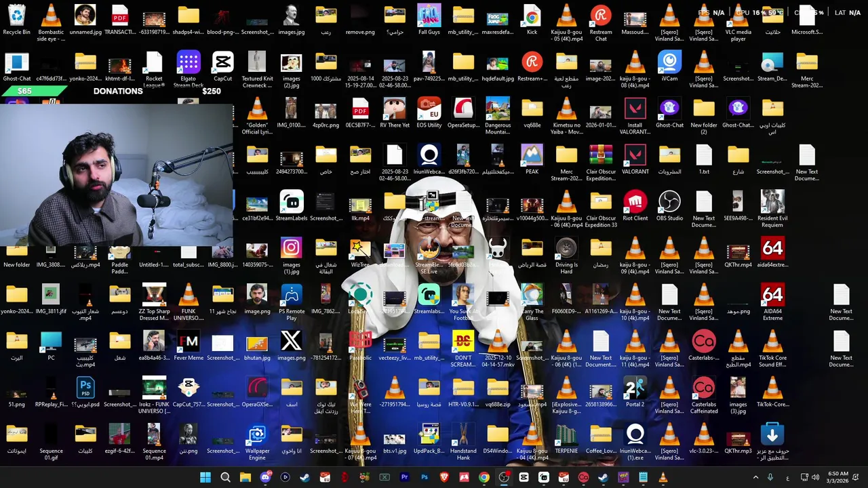The image size is (868, 488).
Task: Select the CapCut desktop shortcut
Action: [222, 66]
